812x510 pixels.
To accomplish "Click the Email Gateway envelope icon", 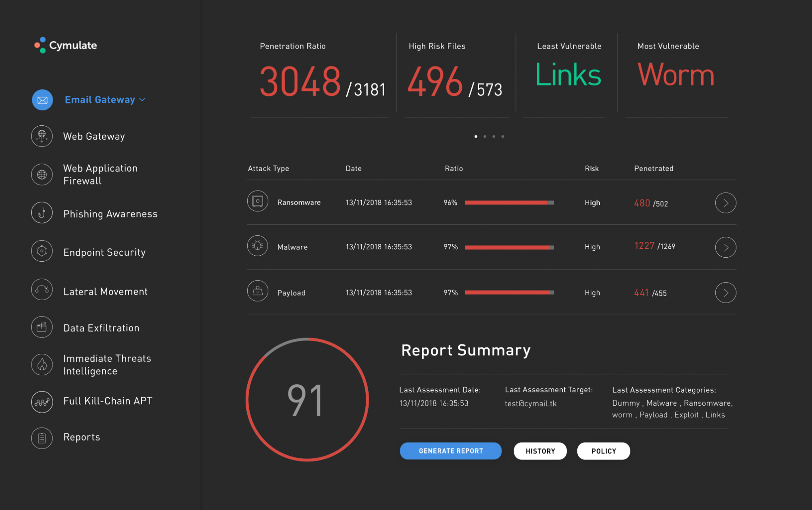I will coord(42,100).
